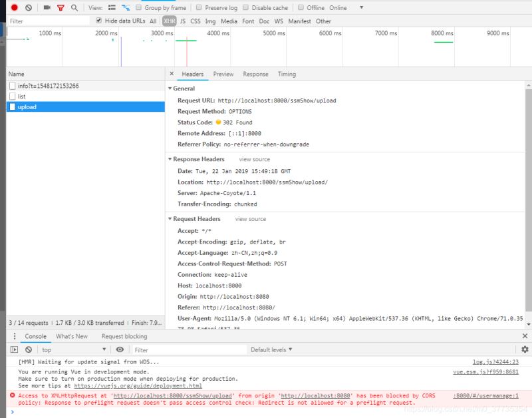Click the clear console icon
532x418 pixels.
[x=29, y=349]
